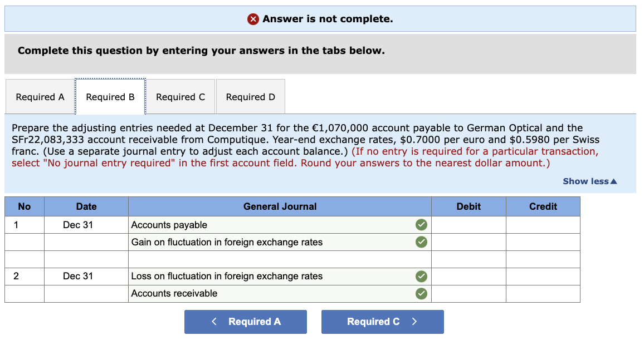Click the red error icon in the banner
This screenshot has width=644, height=345.
point(253,18)
